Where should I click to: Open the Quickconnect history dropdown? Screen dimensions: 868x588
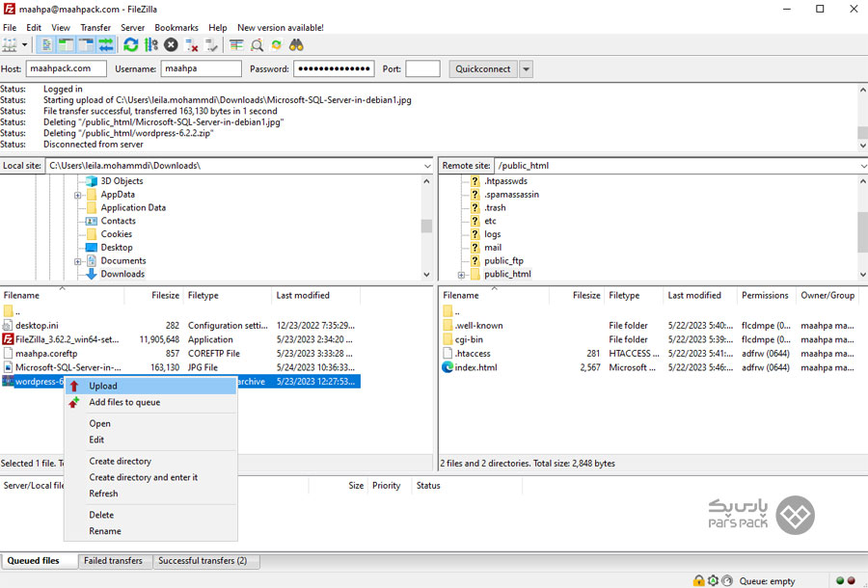click(x=526, y=69)
